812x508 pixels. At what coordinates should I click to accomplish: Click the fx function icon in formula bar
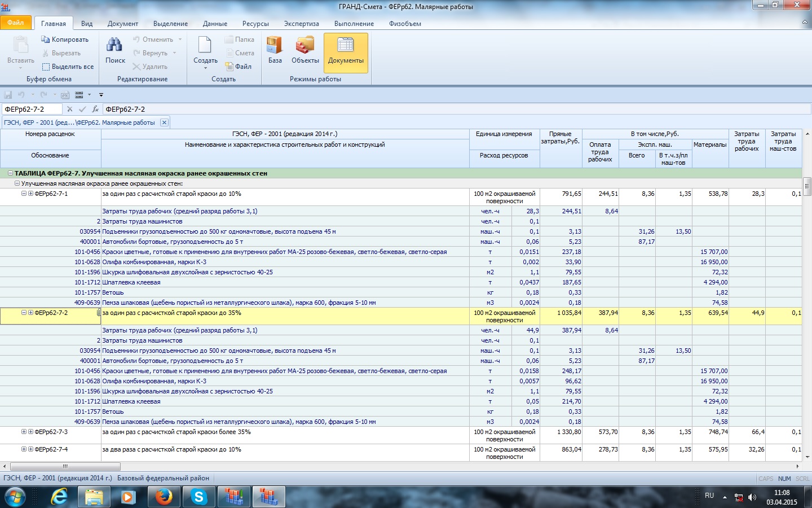95,109
